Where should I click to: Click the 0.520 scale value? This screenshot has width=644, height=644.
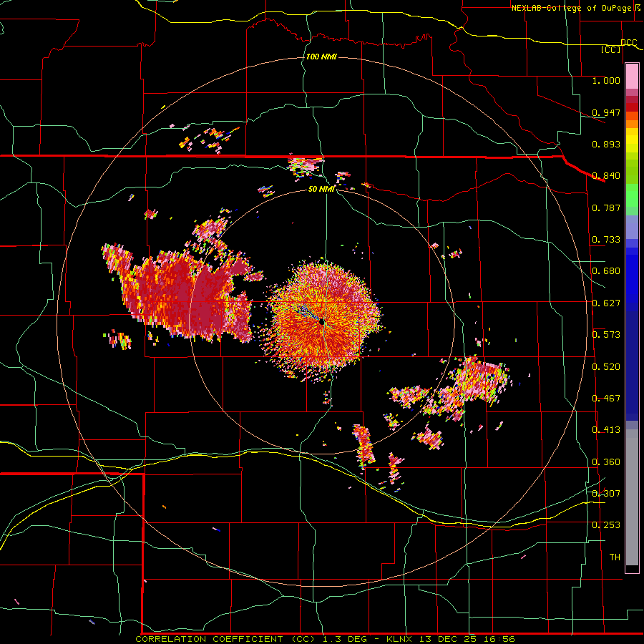point(606,367)
